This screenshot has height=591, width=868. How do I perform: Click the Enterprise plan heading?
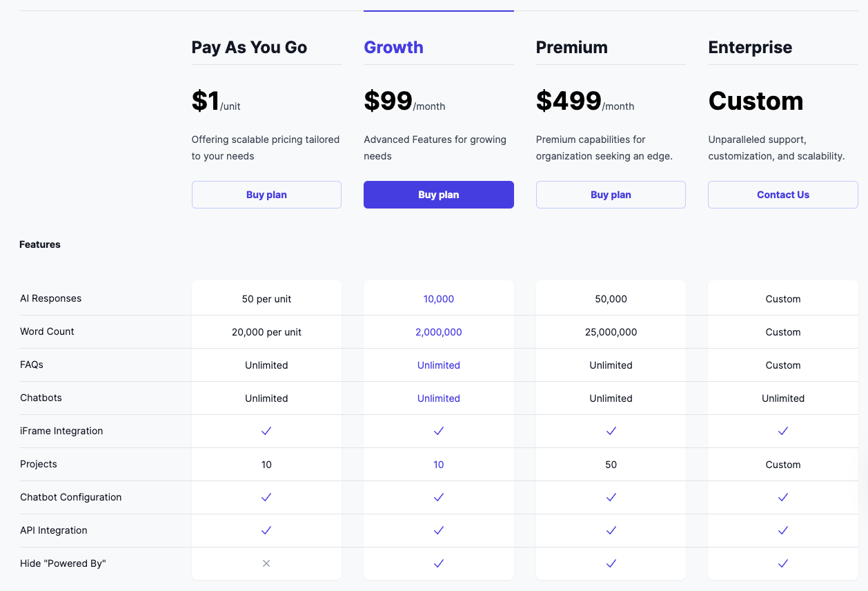click(750, 48)
